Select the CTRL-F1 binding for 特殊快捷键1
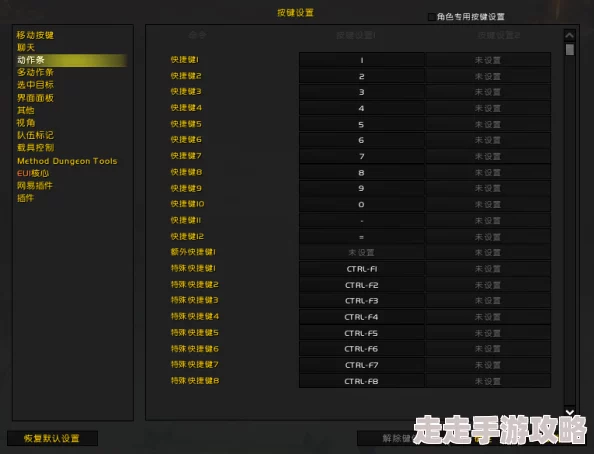This screenshot has height=454, width=594. 361,269
